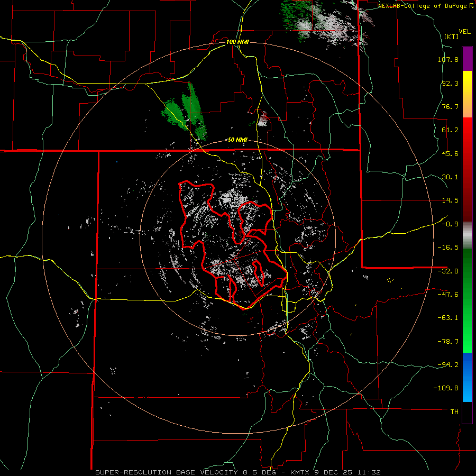Click the -32.0 velocity scale value
Screen dimensions: 476x476
tap(448, 271)
